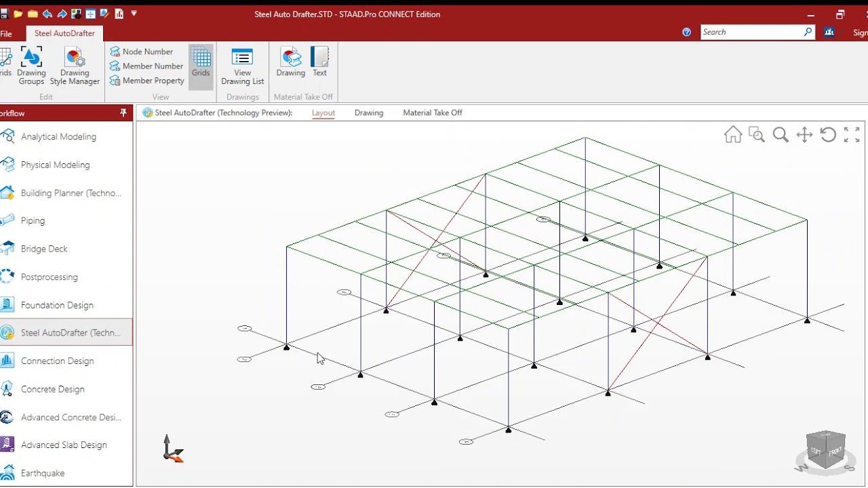Click the rotate icon in viewport

pyautogui.click(x=828, y=135)
